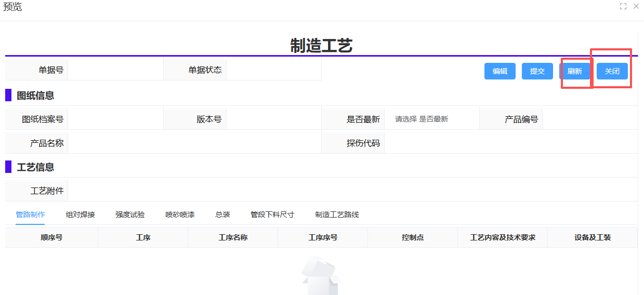Open the 组对焊接 tab
Screen dimensions: 644x295
click(x=80, y=214)
